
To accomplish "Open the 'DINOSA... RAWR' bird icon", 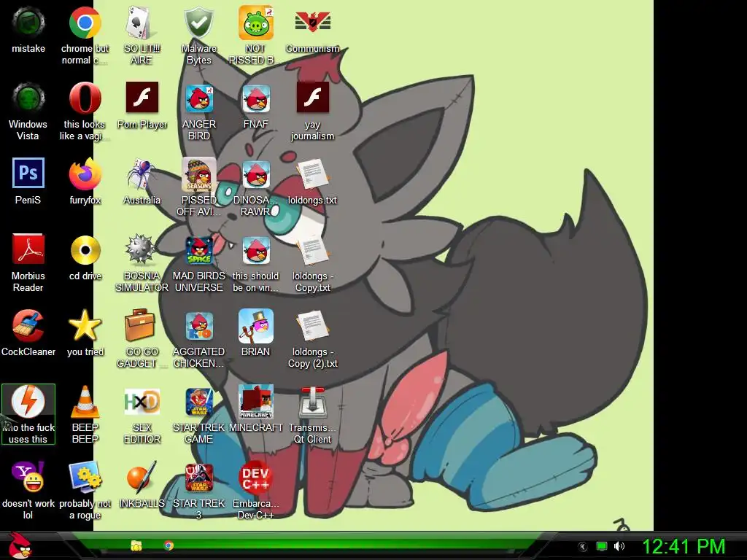I will coord(256,174).
